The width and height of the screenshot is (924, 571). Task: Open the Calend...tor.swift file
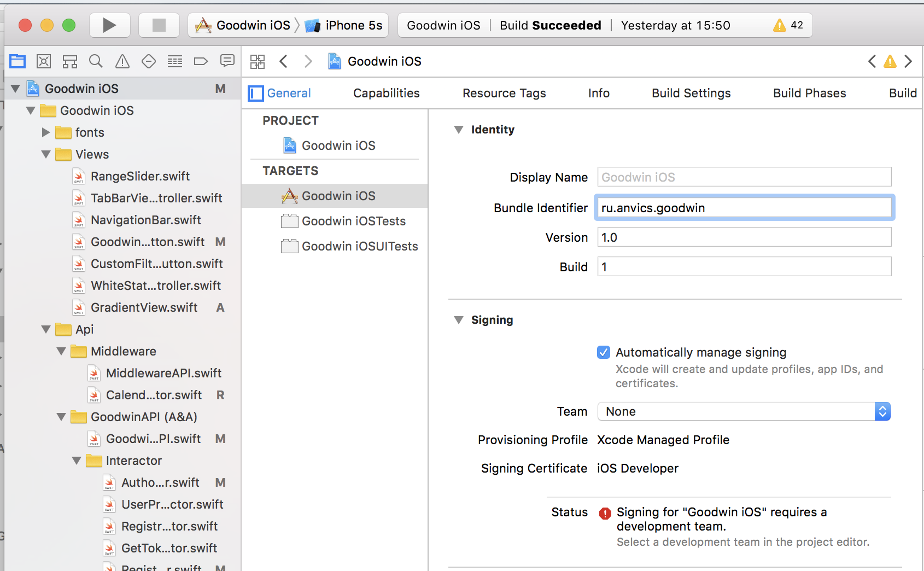pos(154,395)
